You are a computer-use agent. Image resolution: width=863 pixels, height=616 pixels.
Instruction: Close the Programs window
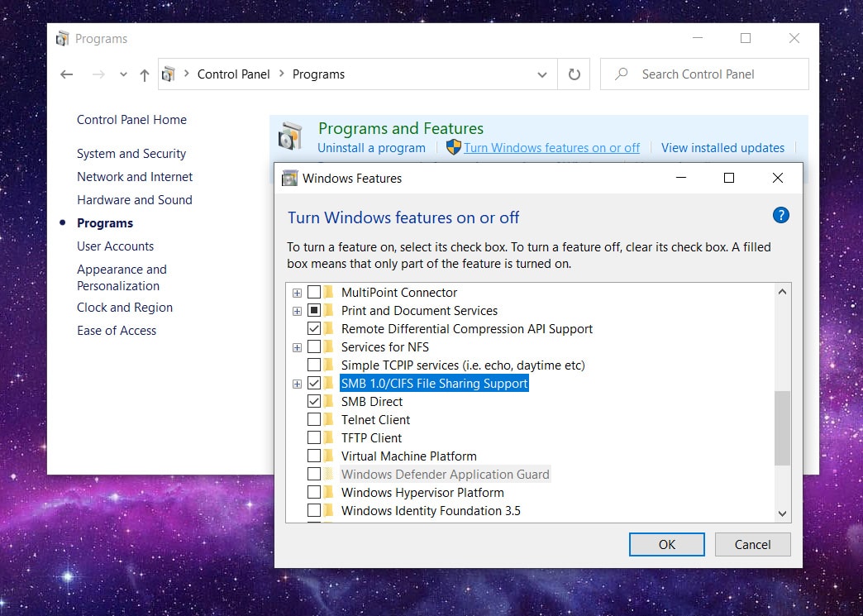coord(794,38)
